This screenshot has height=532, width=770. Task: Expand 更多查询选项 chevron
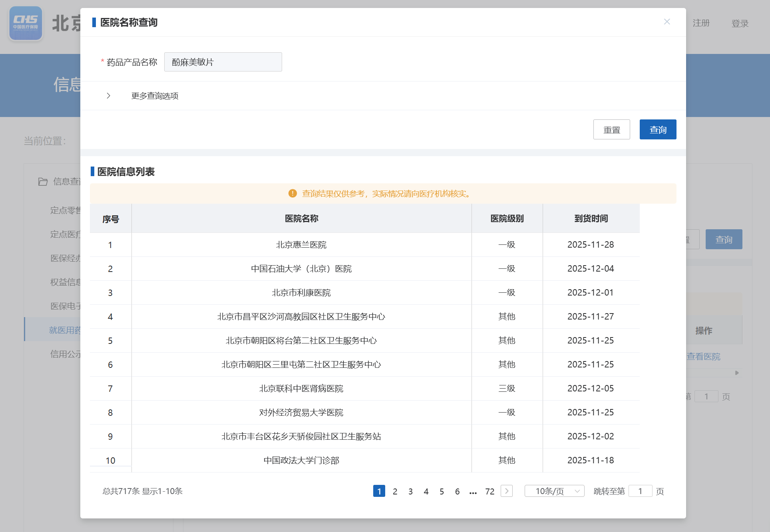108,96
